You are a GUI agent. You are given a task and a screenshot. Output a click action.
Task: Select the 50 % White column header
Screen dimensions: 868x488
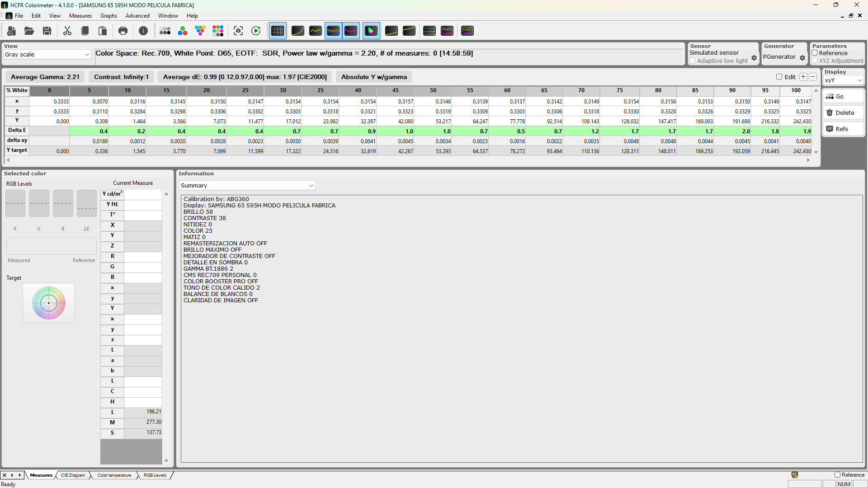tap(433, 90)
